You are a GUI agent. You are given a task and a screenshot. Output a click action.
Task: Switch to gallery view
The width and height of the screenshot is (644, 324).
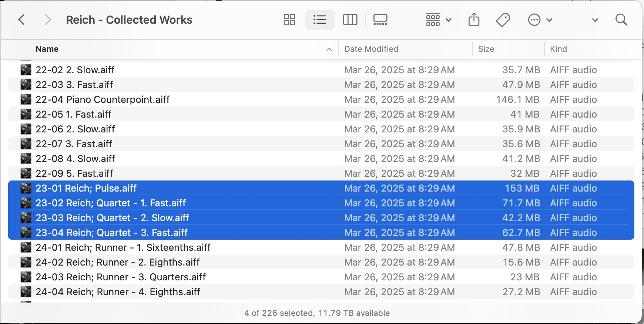(x=380, y=20)
